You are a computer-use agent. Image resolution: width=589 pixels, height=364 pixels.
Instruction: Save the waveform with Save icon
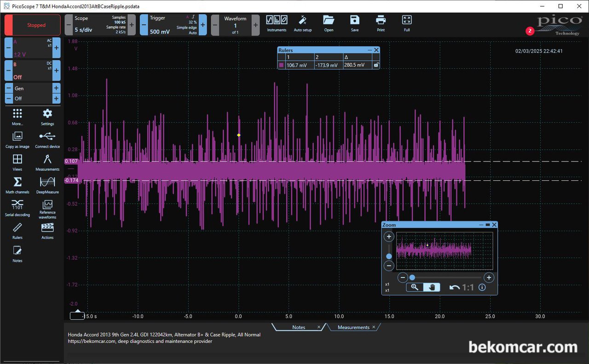[x=354, y=23]
